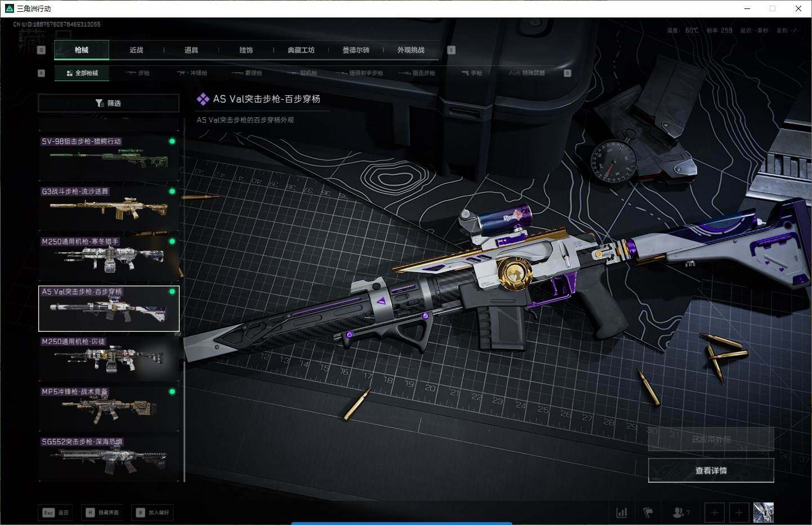Click the first empty squad slot plus

click(x=715, y=513)
